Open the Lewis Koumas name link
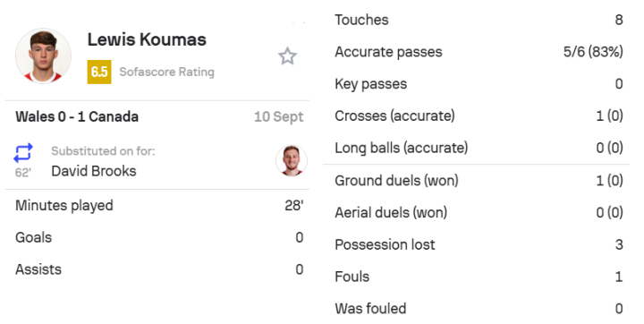Viewport: 644px width, 324px height. click(147, 39)
